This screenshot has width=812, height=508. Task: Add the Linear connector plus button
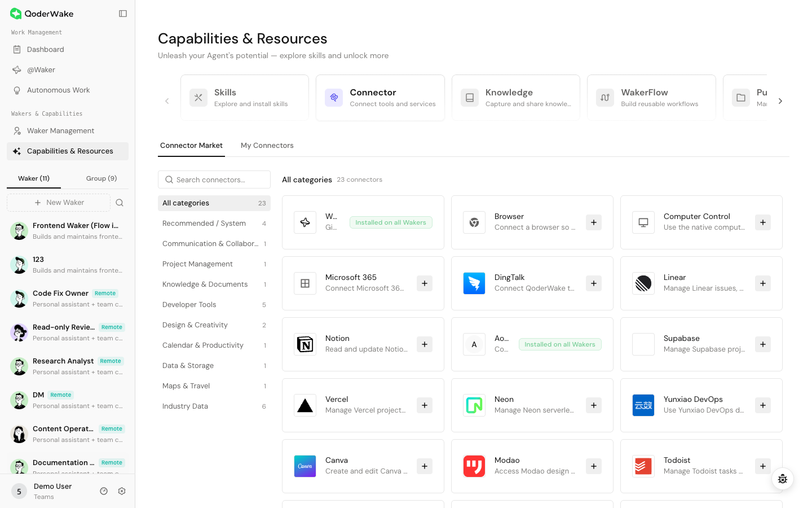pyautogui.click(x=763, y=283)
